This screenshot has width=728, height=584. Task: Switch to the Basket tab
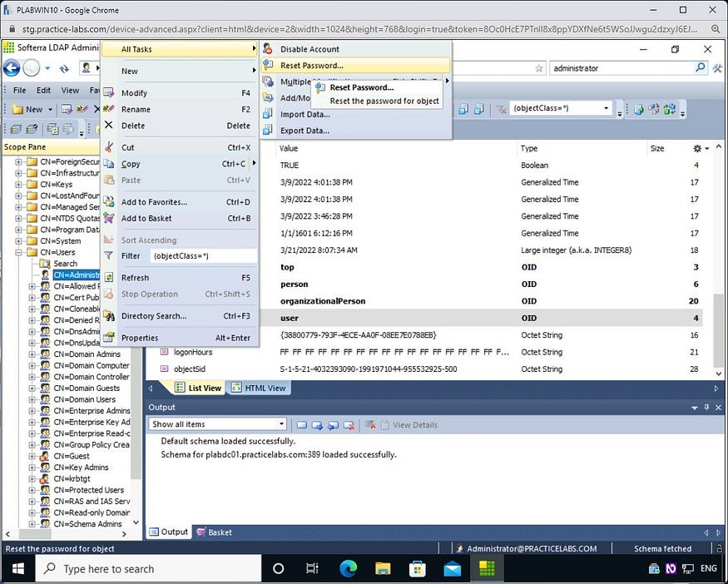[214, 532]
